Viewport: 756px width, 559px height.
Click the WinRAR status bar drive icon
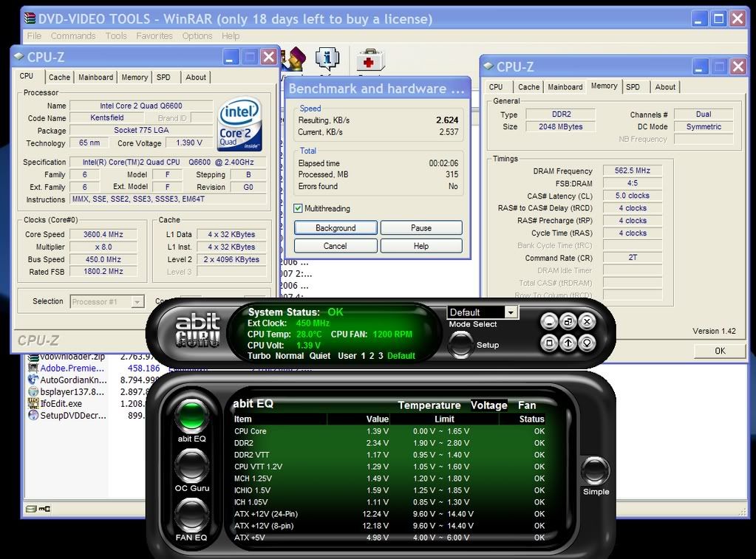pyautogui.click(x=31, y=509)
